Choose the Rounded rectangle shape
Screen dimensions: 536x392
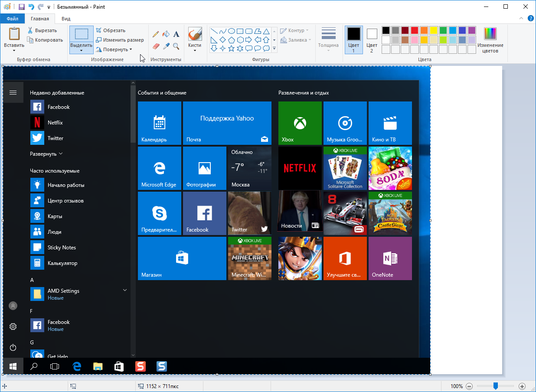249,31
